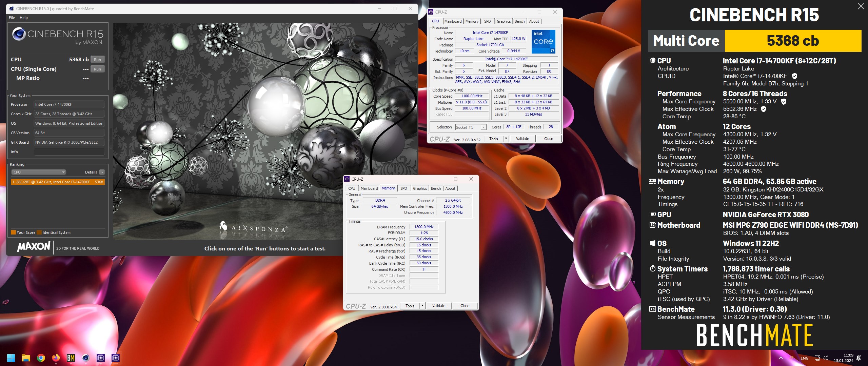The image size is (868, 366).
Task: Launch Google Chrome from the taskbar
Action: coord(41,358)
